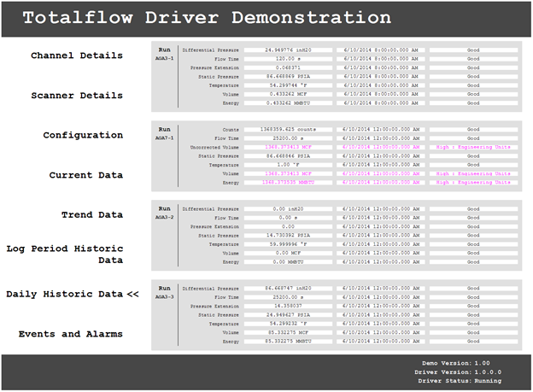The width and height of the screenshot is (533, 392).
Task: Select AGA3-3 pressure extension value 14.358037
Action: (x=288, y=306)
